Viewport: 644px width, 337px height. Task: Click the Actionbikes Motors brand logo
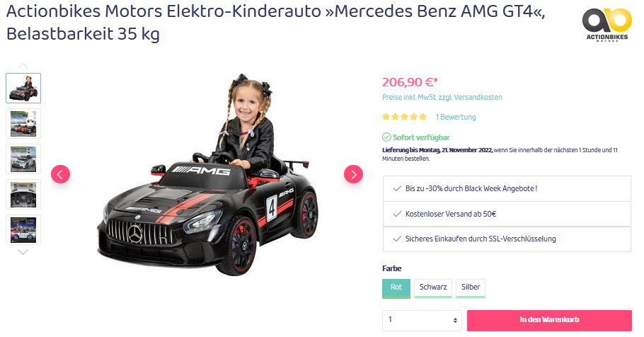point(606,25)
